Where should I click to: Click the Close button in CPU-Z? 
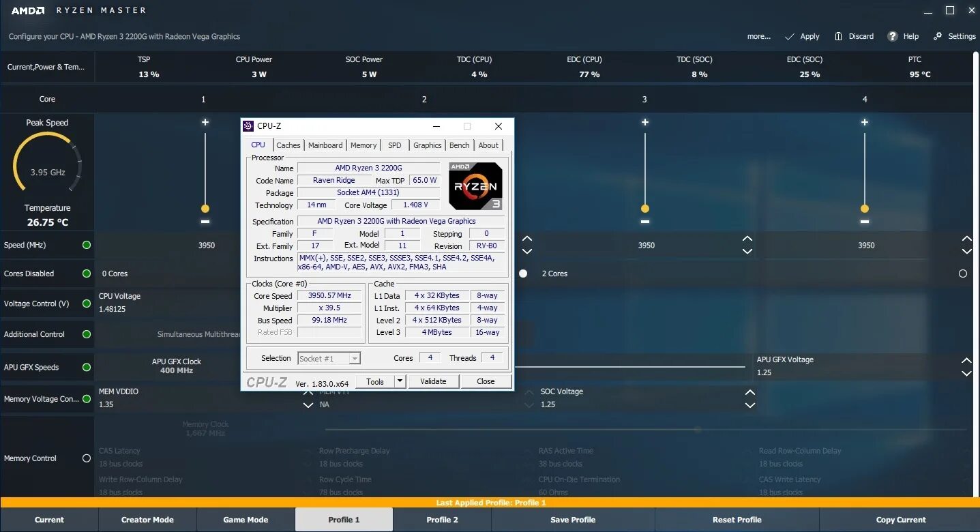(486, 381)
